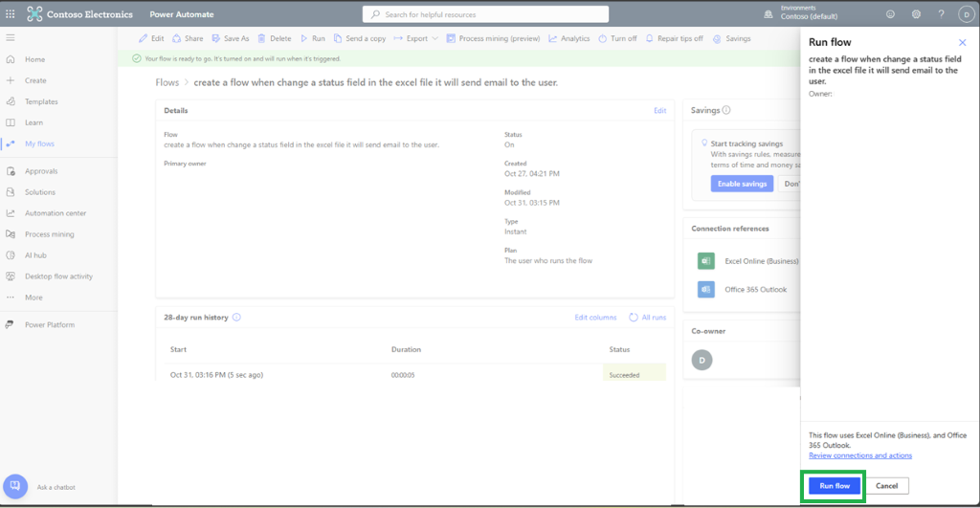Open Process mining (preview)
This screenshot has width=980, height=508.
tap(493, 38)
